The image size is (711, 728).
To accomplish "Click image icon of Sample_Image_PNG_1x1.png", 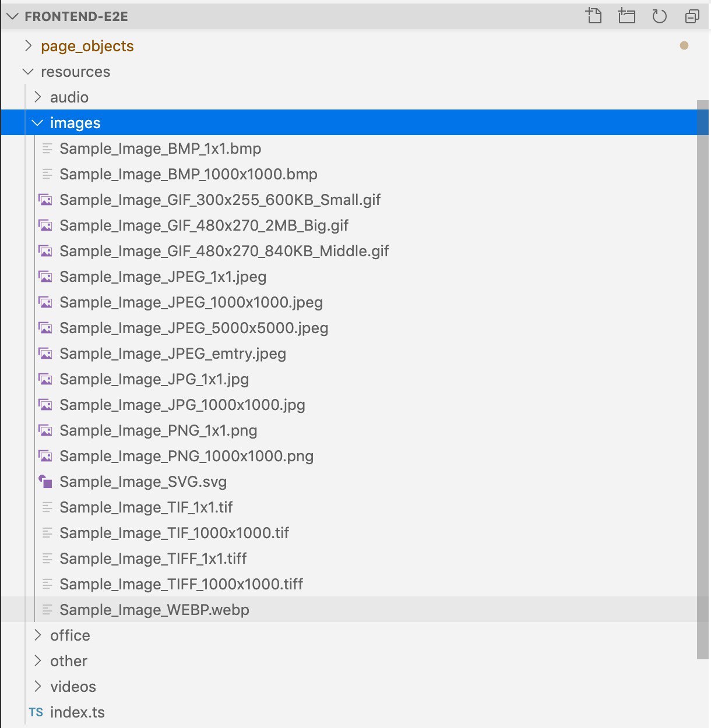I will (45, 430).
